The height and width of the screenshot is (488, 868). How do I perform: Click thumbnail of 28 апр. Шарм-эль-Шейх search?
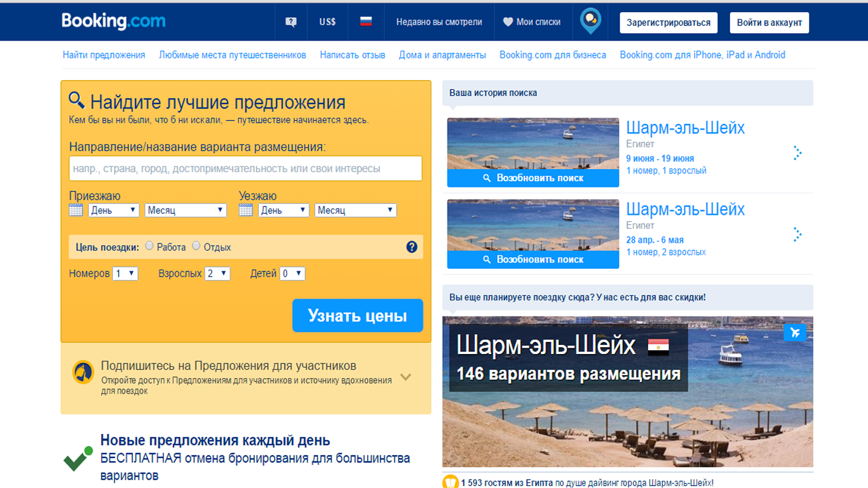(533, 225)
